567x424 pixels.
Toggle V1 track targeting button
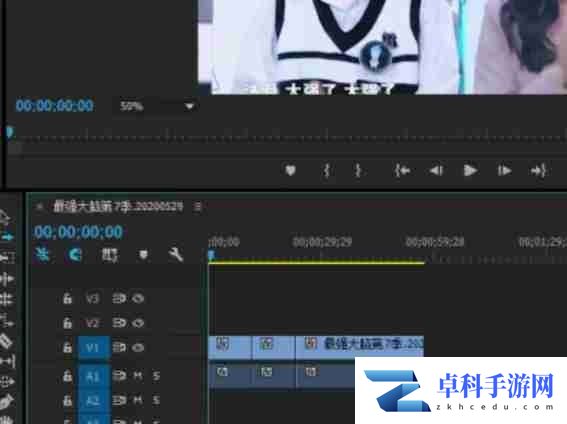(93, 348)
